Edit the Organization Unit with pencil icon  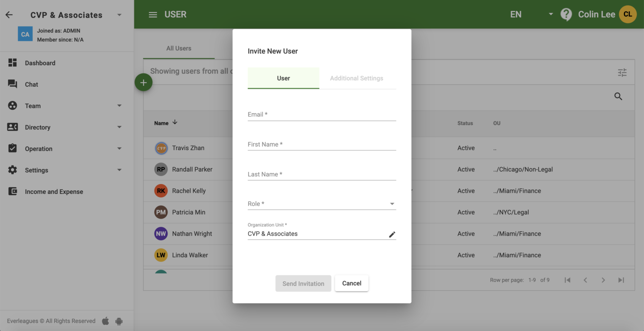(x=392, y=234)
